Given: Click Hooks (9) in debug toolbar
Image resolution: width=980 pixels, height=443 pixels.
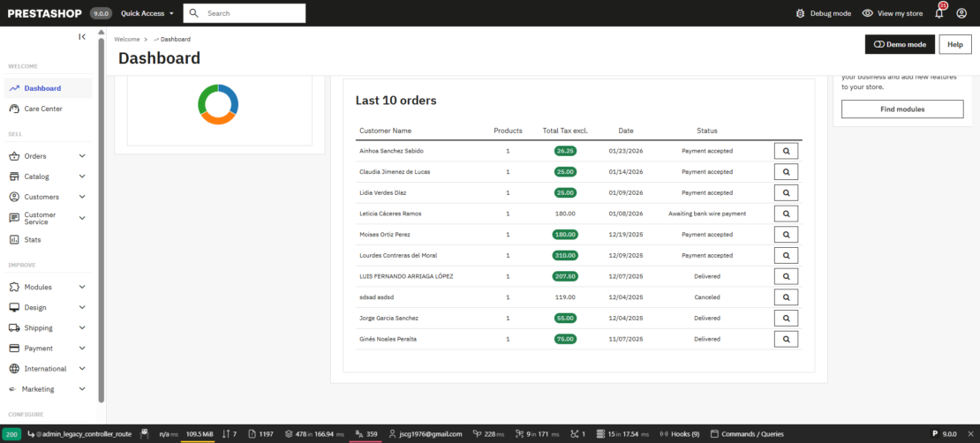Looking at the screenshot, I should click(x=679, y=434).
